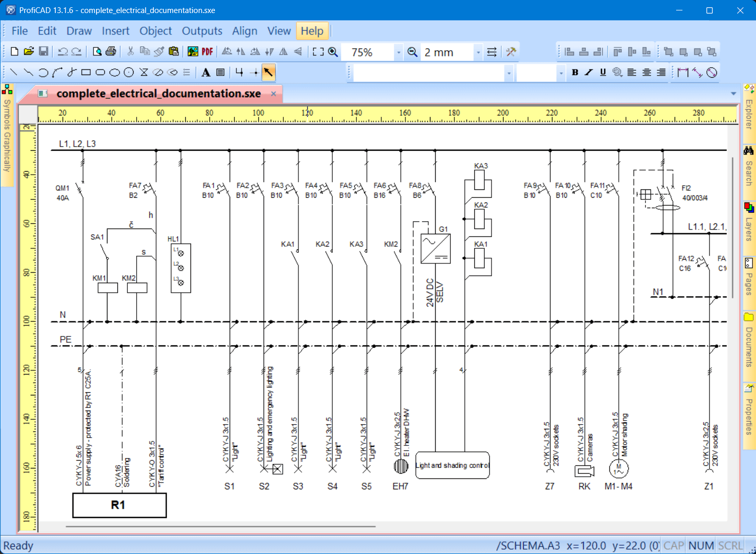Align text to the right

[661, 73]
